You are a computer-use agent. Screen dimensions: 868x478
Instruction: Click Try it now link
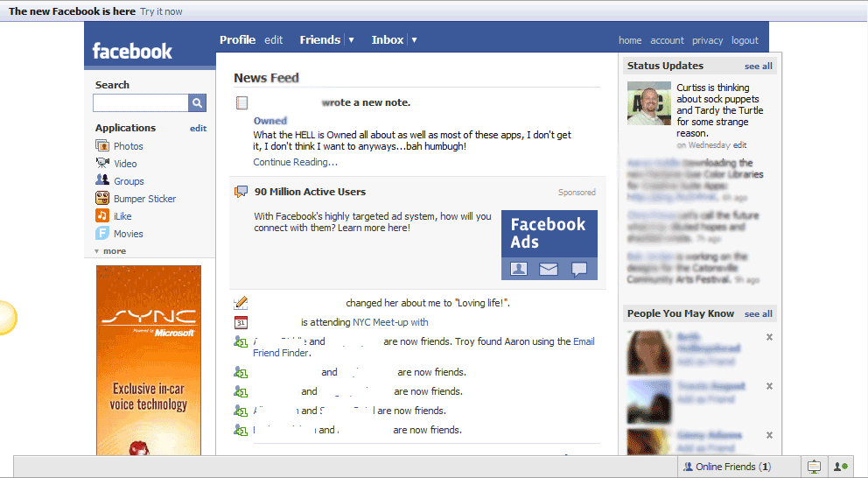161,11
